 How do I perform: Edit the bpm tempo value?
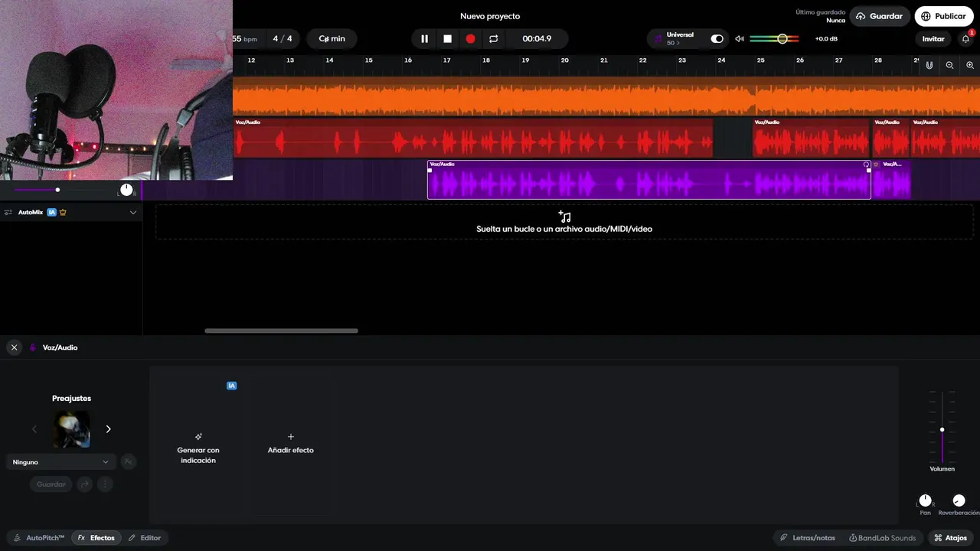245,39
